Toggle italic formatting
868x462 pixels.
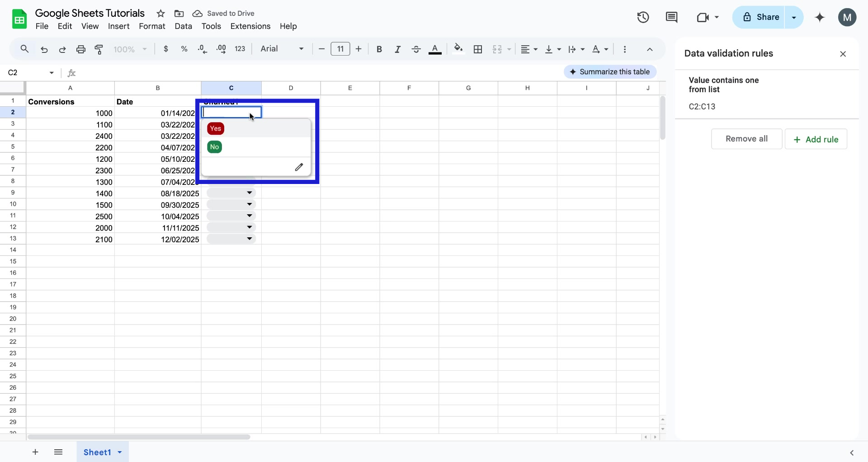397,50
